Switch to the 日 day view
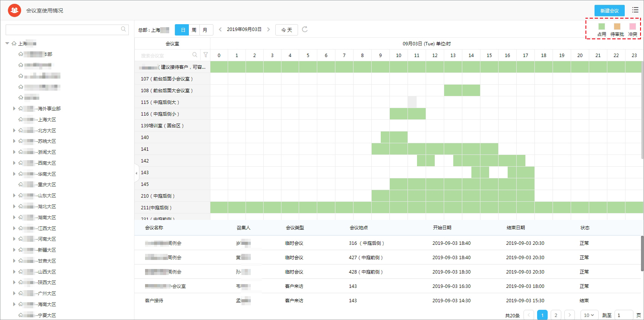 [183, 30]
